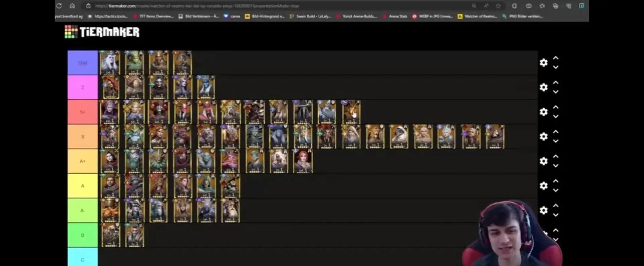The image size is (644, 266).
Task: Open settings gear for A tier row
Action: [x=544, y=186]
